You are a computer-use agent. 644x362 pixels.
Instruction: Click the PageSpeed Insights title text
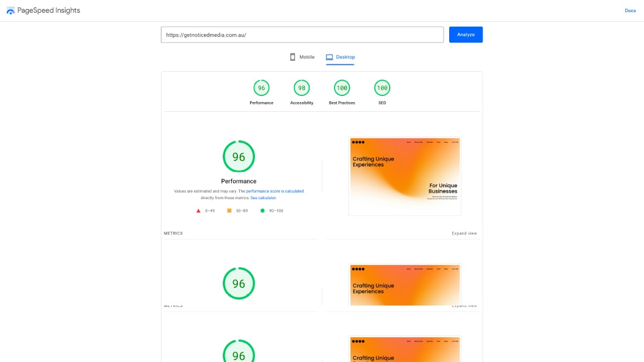[x=49, y=11]
